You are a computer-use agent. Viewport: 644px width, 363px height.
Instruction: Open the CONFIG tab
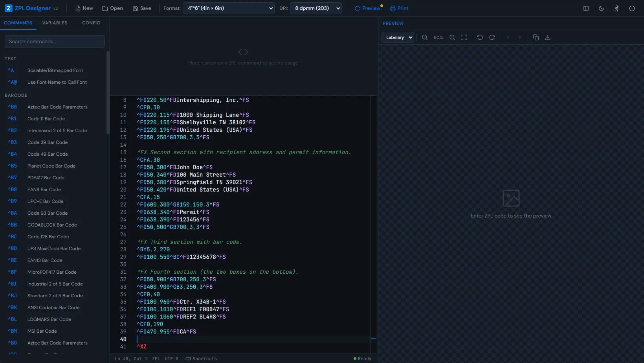coord(91,22)
